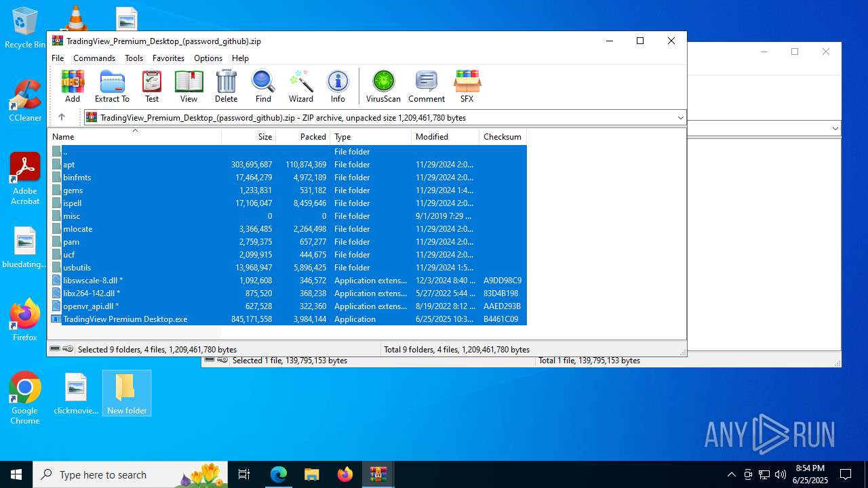This screenshot has height=488, width=868.
Task: Open Microsoft Edge in taskbar
Action: tap(279, 474)
